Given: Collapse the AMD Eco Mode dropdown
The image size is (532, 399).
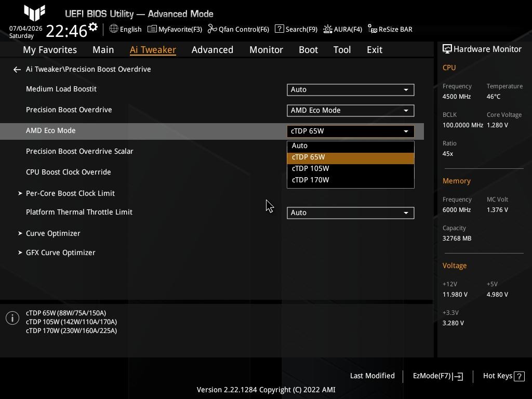Looking at the screenshot, I should pos(351,131).
